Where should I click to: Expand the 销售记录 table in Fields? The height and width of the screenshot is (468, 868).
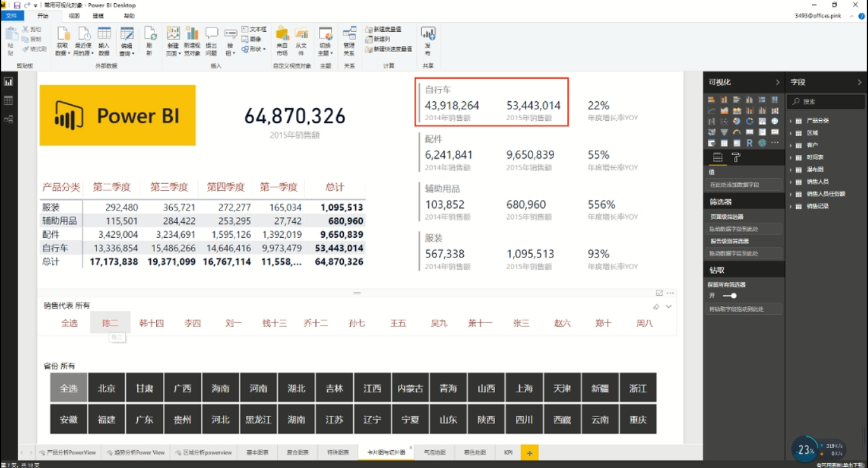pos(791,206)
